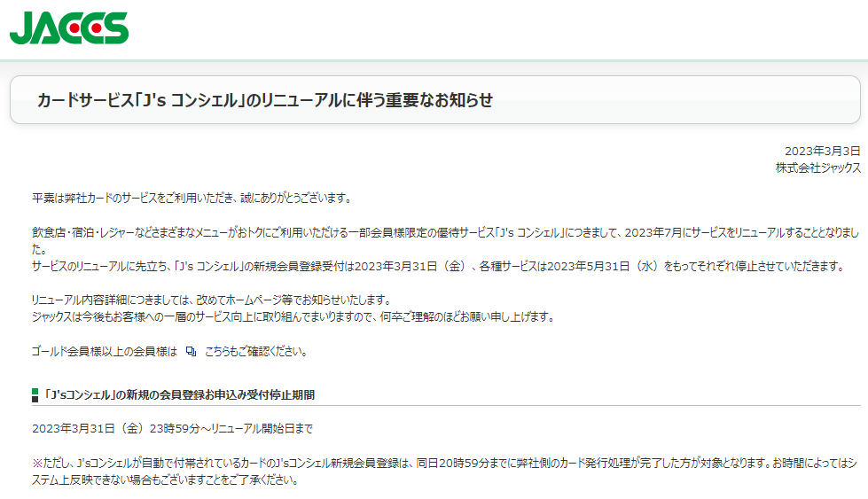Click the final line ending ございますことをご了承ください。
The width and height of the screenshot is (868, 499).
pos(165,480)
